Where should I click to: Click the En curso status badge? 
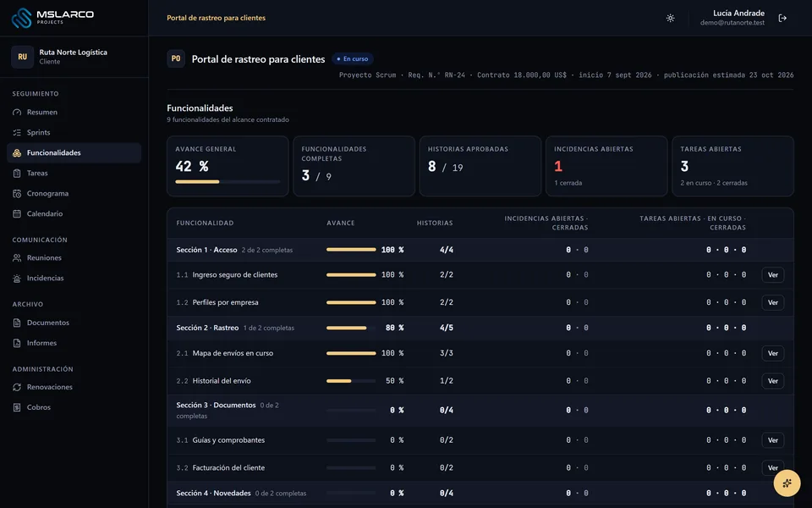tap(353, 58)
